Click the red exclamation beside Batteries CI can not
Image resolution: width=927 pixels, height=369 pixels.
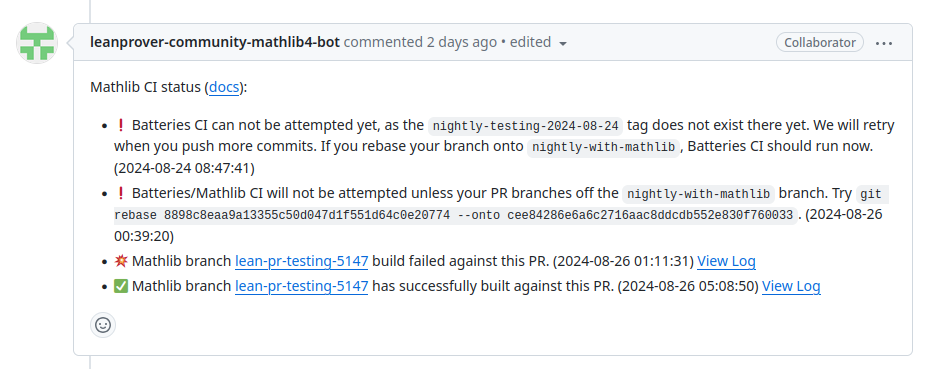click(x=121, y=125)
